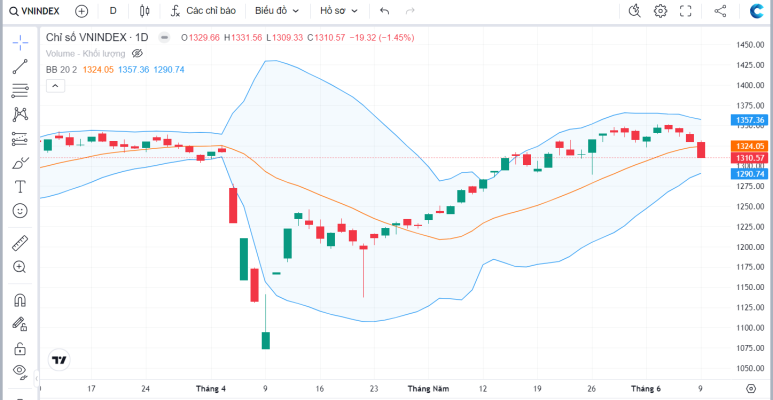Click the BB basis value 1324.05 in legend
773x400 pixels.
point(98,70)
